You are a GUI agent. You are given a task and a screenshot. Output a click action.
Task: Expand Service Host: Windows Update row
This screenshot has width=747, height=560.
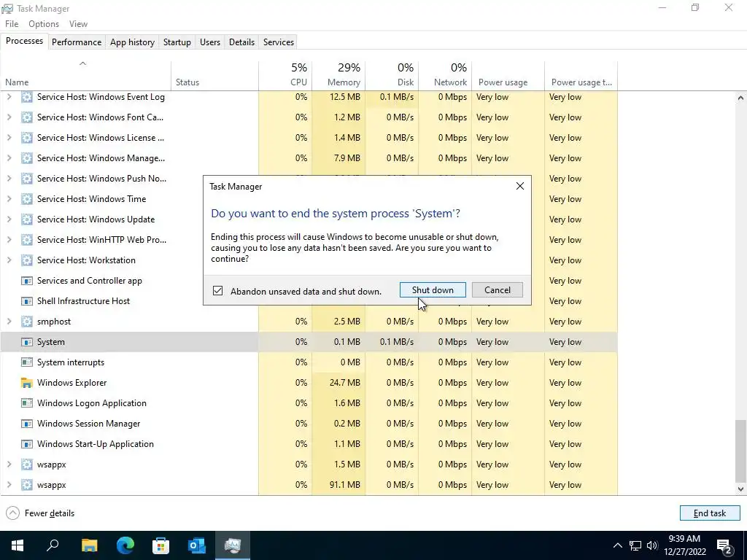[9, 219]
